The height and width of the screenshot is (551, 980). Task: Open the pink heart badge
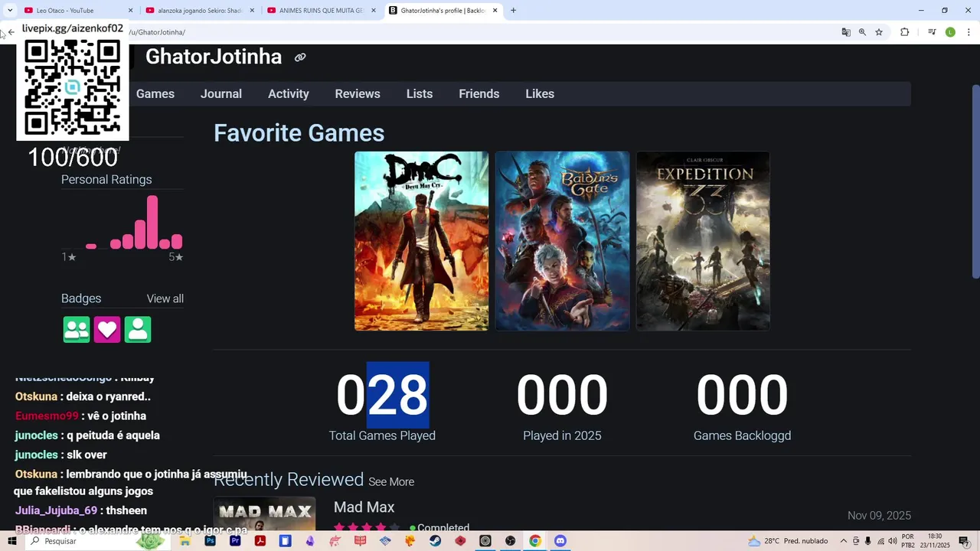tap(107, 330)
